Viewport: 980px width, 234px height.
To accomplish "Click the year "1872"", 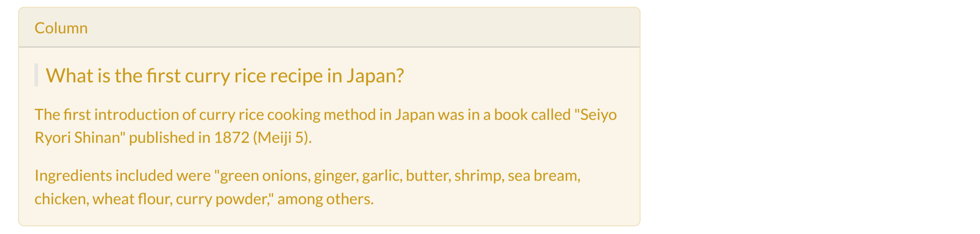I will pos(232,138).
